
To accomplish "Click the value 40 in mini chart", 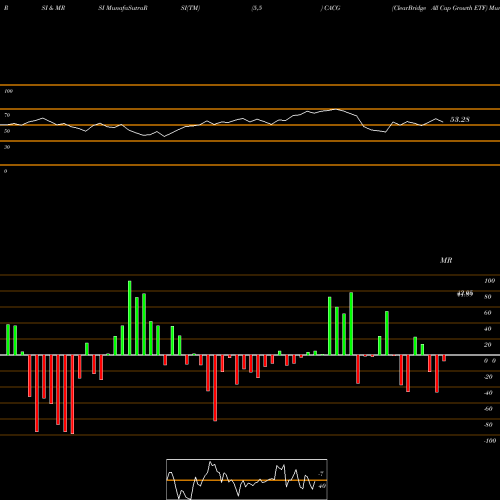I will coord(322,486).
